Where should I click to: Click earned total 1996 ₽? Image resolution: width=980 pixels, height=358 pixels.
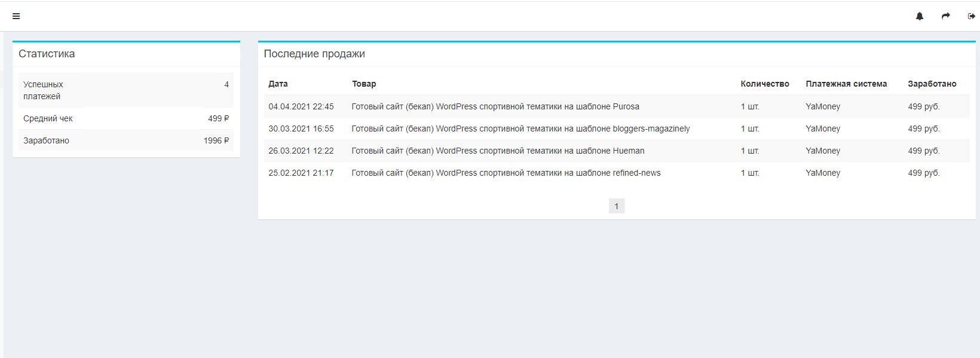click(x=216, y=140)
